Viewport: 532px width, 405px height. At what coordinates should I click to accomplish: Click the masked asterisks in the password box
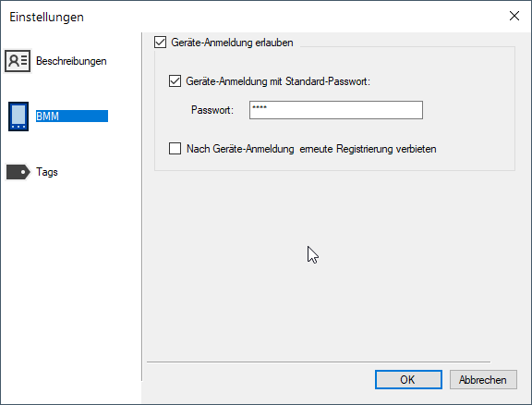[260, 107]
